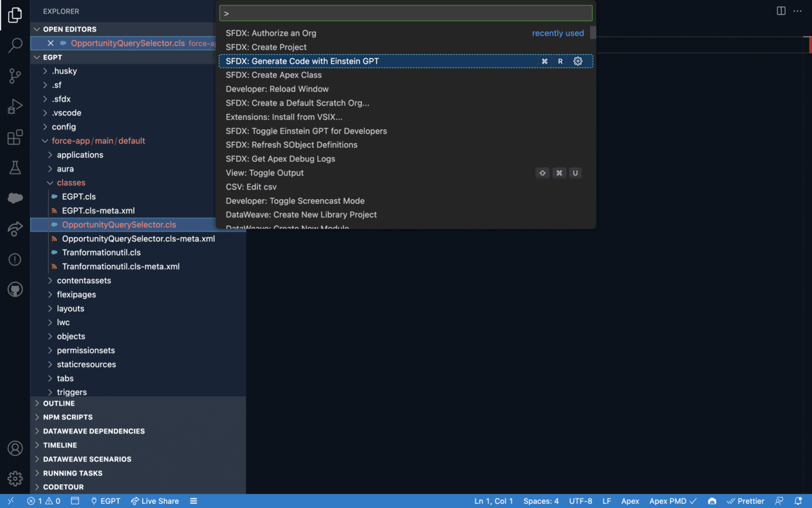
Task: Click the UTF-8 encoding indicator
Action: 581,501
